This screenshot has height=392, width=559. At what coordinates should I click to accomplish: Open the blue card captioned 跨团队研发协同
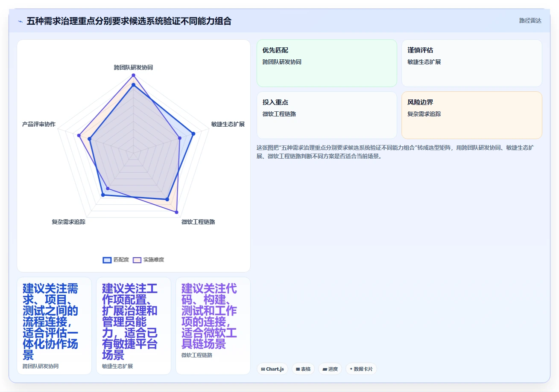54,326
